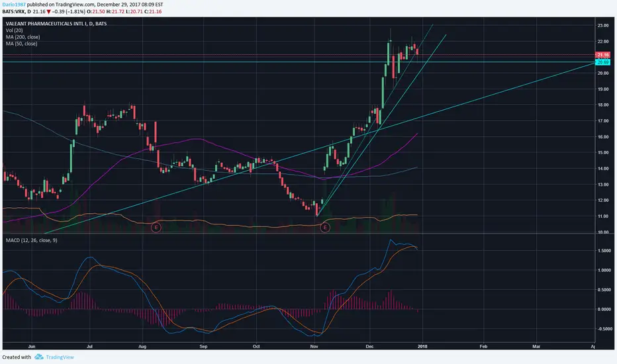Select the August earnings E marker
The width and height of the screenshot is (617, 364).
tap(156, 227)
